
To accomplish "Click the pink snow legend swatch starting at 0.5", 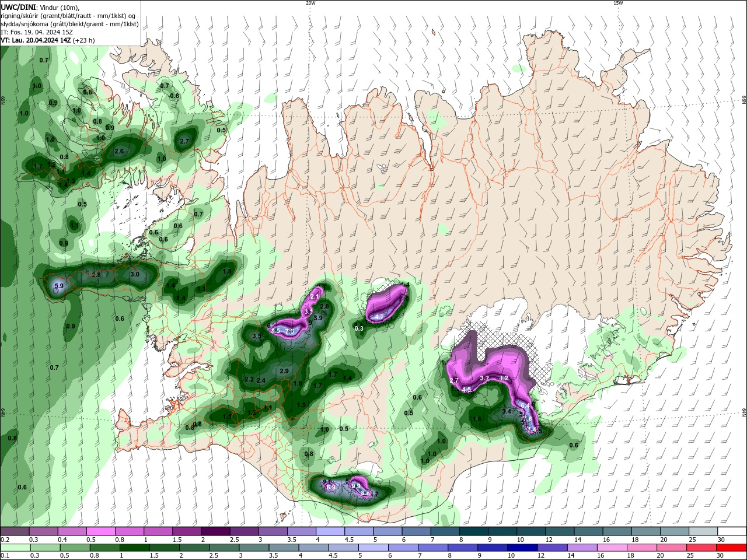I will pyautogui.click(x=100, y=531).
